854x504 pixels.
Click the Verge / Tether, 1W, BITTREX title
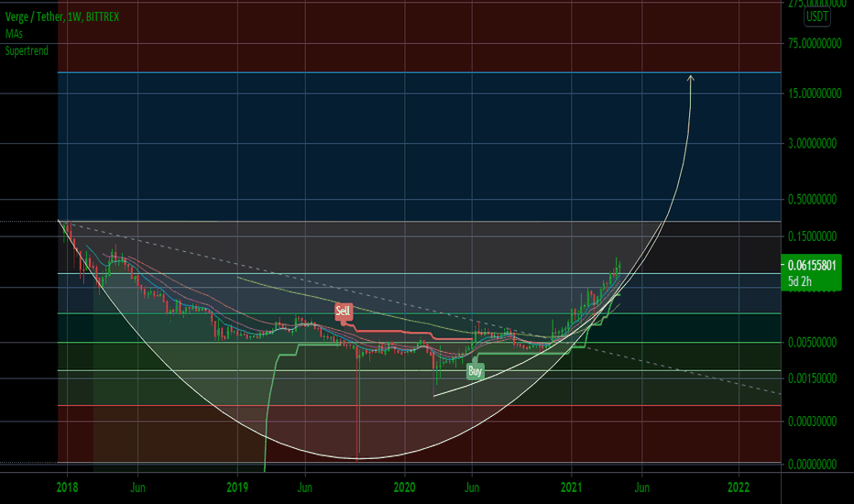pyautogui.click(x=62, y=16)
